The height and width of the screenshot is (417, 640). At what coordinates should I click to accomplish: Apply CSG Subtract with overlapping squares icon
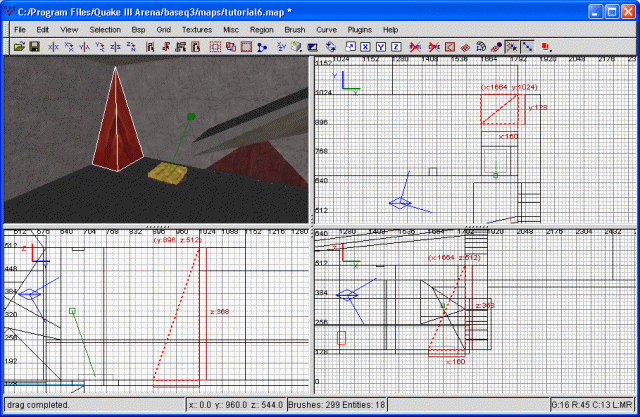coord(231,47)
